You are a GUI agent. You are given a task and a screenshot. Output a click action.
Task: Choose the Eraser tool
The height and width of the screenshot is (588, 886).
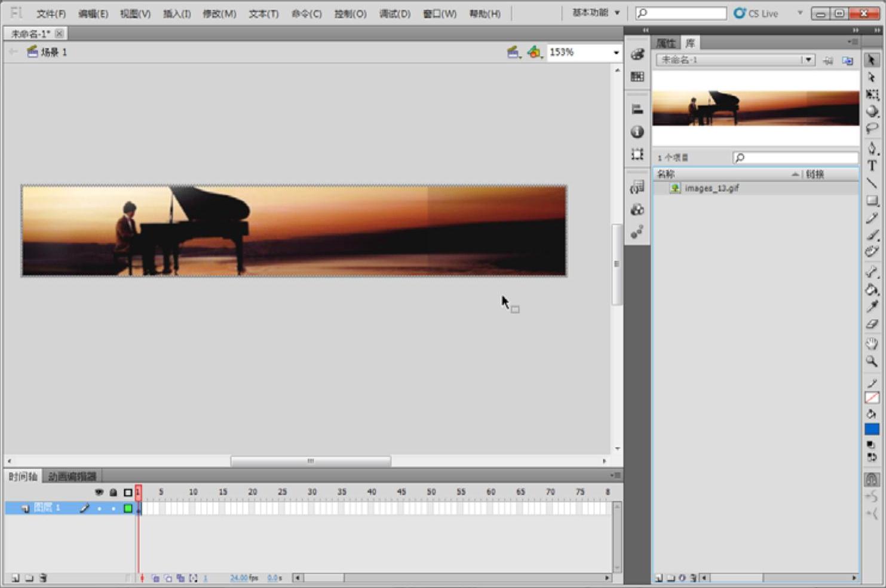click(x=872, y=324)
